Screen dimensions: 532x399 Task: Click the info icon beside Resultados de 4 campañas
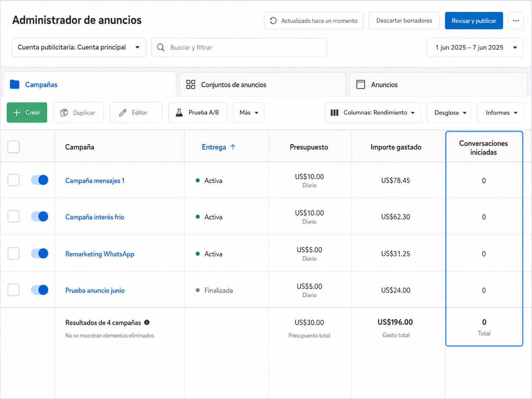(x=147, y=322)
